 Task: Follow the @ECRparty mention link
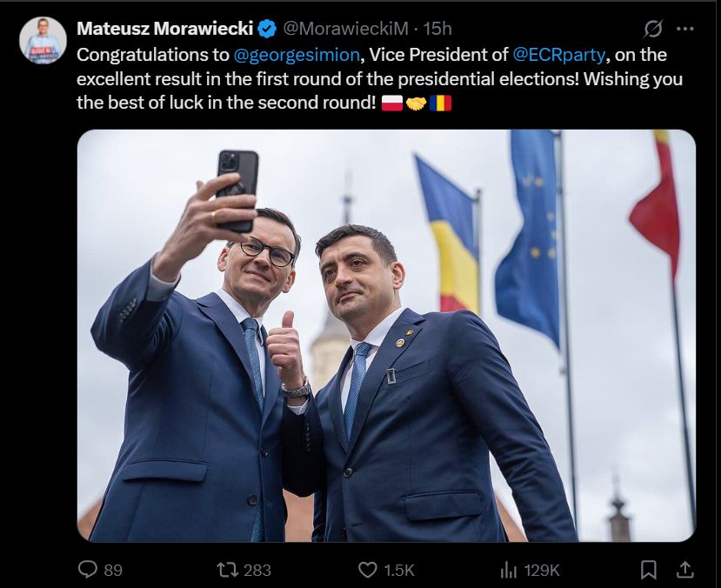tap(558, 55)
